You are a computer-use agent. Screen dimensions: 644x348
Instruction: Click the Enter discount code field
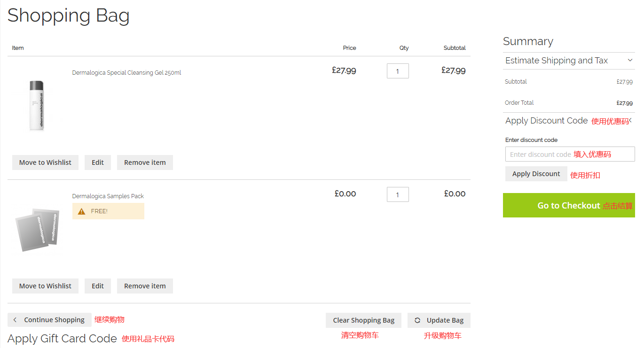point(541,154)
